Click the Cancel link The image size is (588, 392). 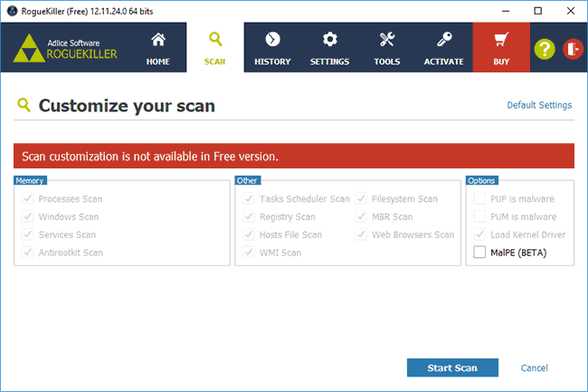point(534,368)
